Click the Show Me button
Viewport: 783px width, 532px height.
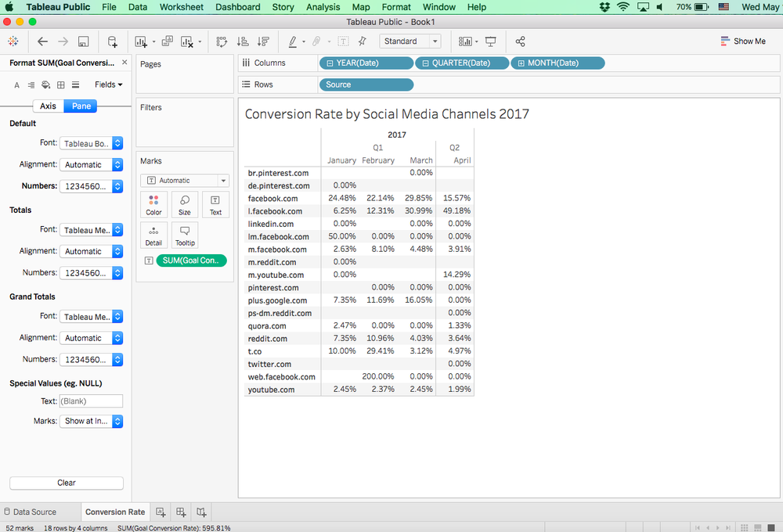pos(743,41)
